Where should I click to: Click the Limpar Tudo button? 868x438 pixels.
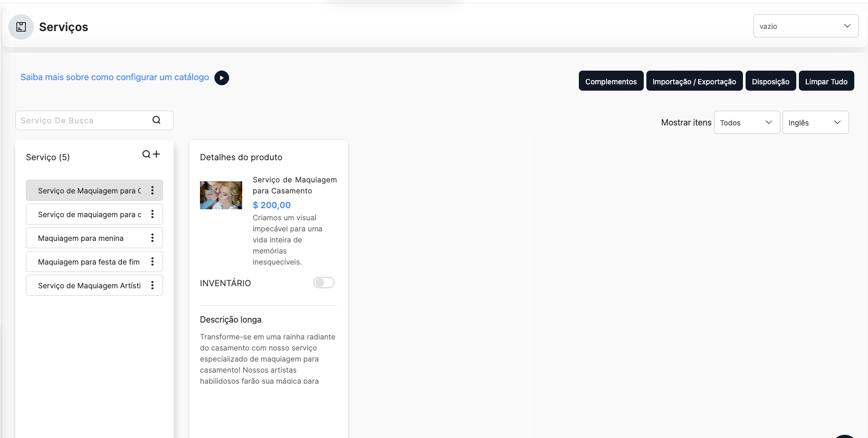tap(826, 81)
